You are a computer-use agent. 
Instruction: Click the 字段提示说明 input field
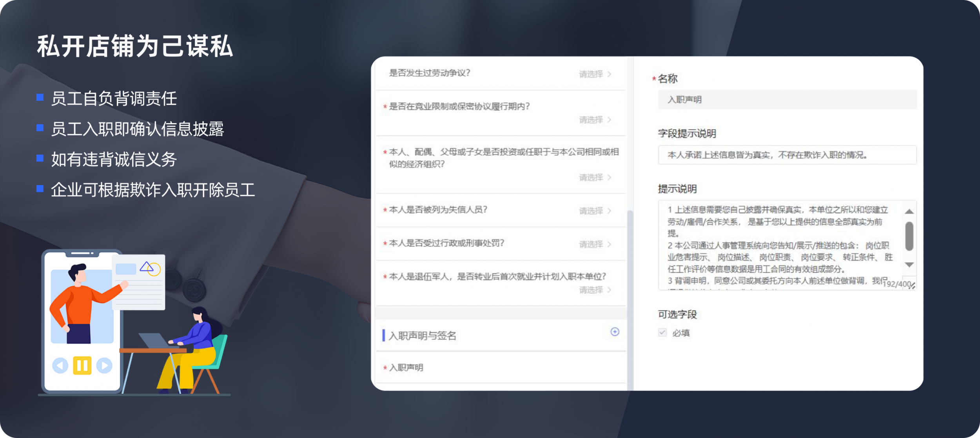click(787, 155)
